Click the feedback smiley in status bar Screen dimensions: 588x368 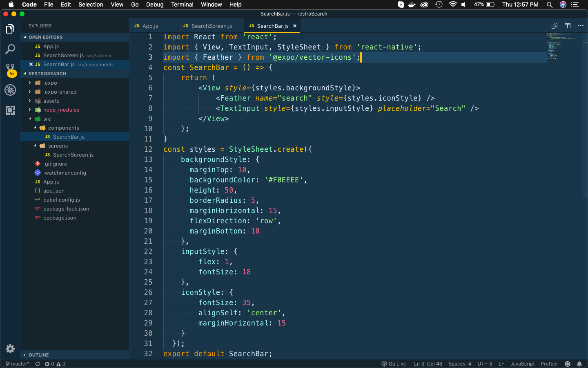[568, 364]
